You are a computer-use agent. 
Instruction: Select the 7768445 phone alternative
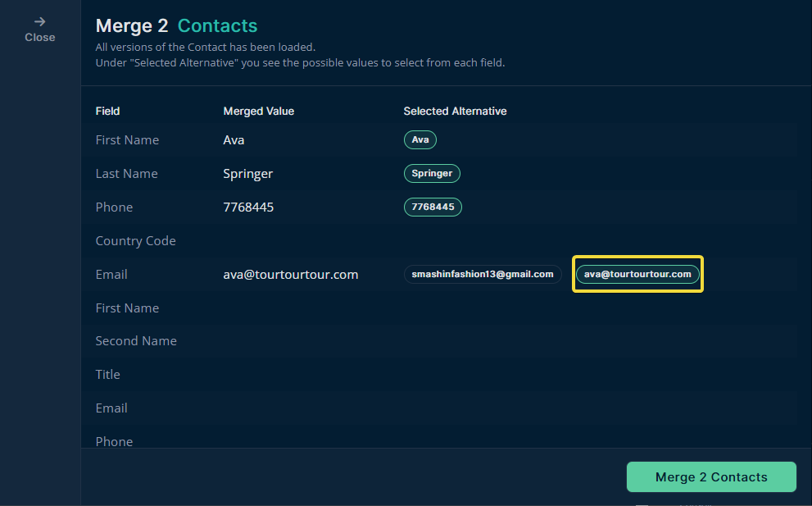point(433,207)
